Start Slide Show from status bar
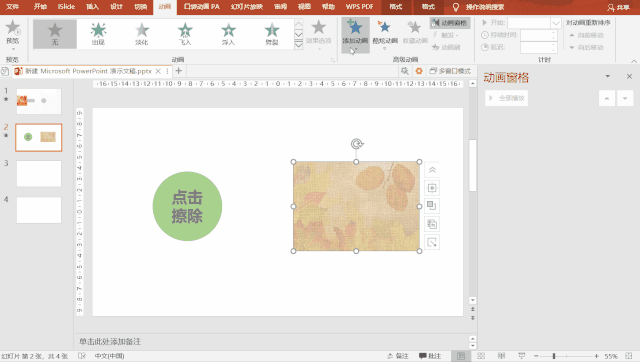This screenshot has width=640, height=362. click(522, 356)
